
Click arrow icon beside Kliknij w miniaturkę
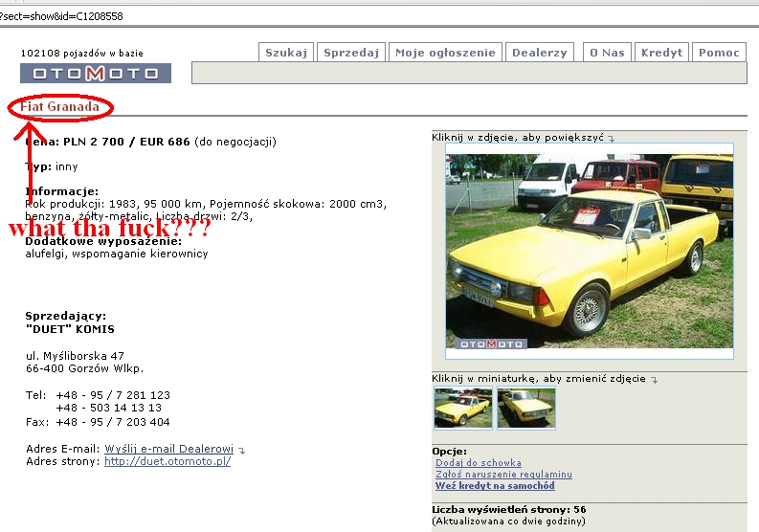[654, 380]
